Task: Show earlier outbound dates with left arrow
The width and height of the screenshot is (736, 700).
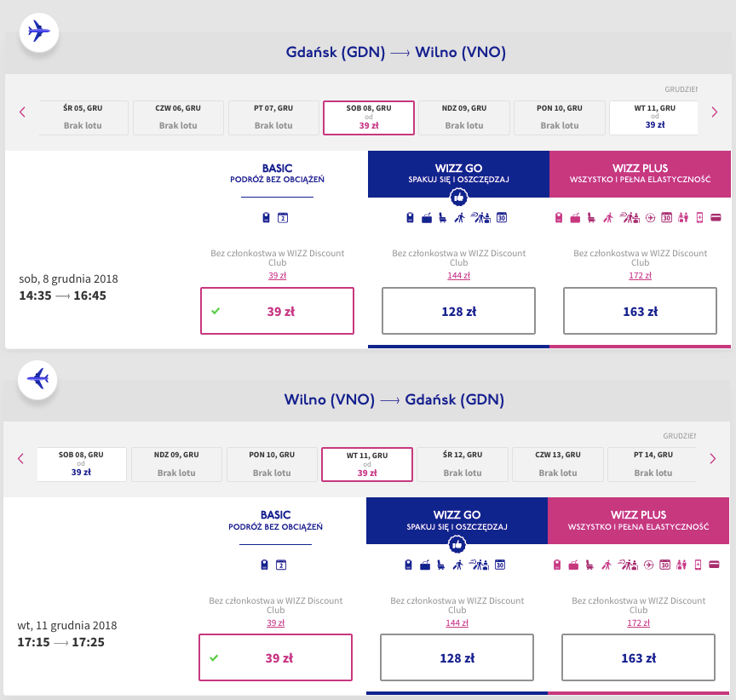Action: (22, 112)
